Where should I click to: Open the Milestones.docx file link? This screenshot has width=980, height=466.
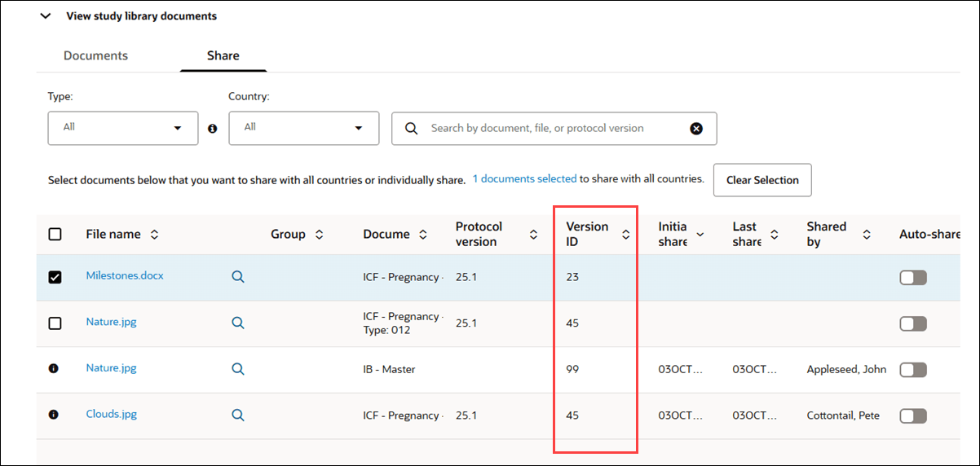point(125,275)
